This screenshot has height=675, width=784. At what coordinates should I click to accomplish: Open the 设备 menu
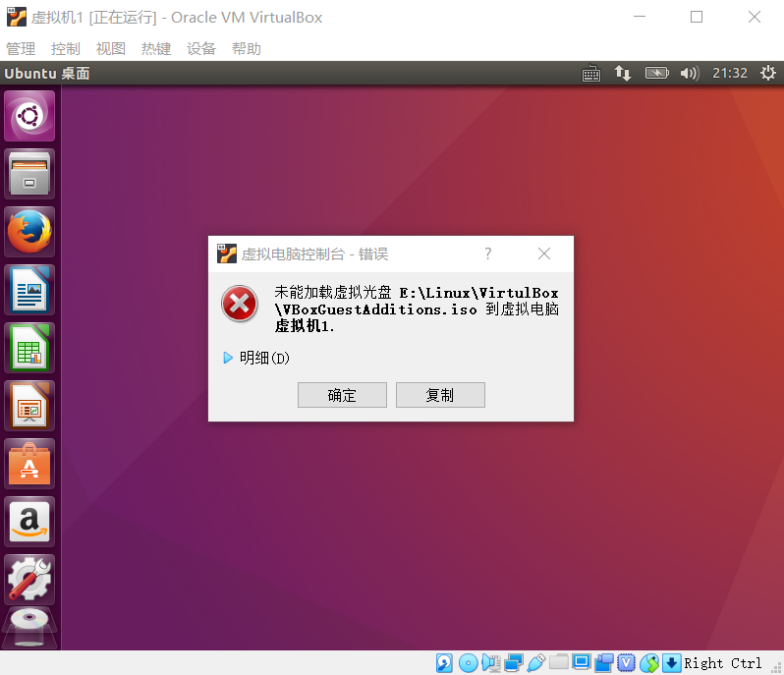click(201, 48)
